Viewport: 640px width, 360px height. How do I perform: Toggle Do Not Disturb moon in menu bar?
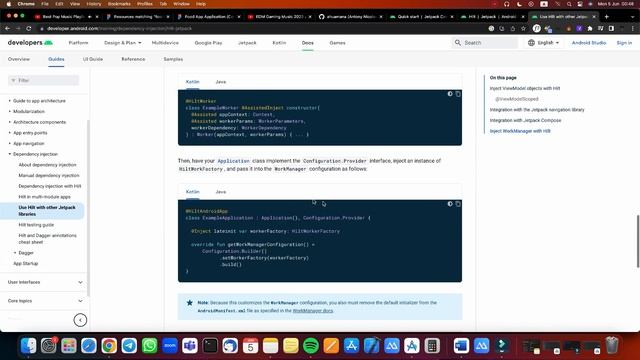click(519, 4)
